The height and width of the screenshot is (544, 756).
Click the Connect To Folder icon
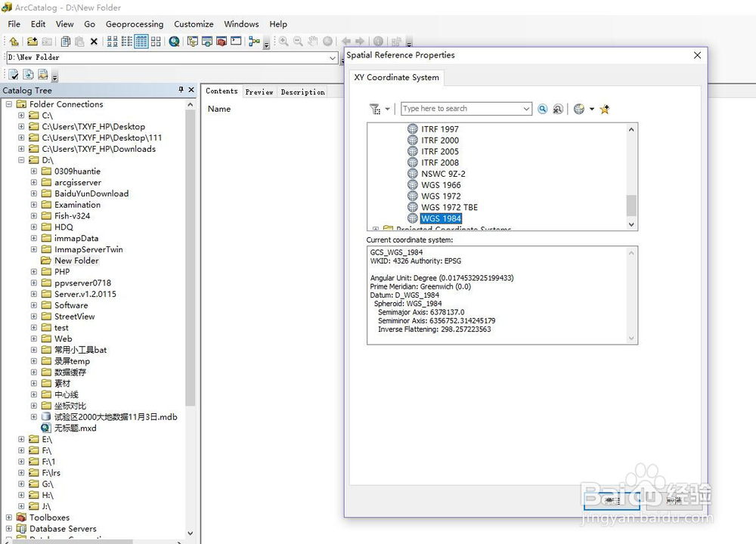[33, 42]
